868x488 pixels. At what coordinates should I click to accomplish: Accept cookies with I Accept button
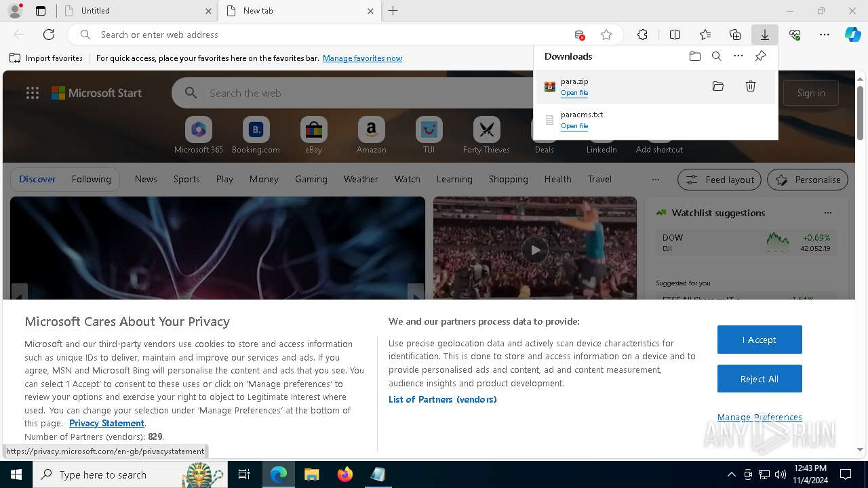coord(759,340)
